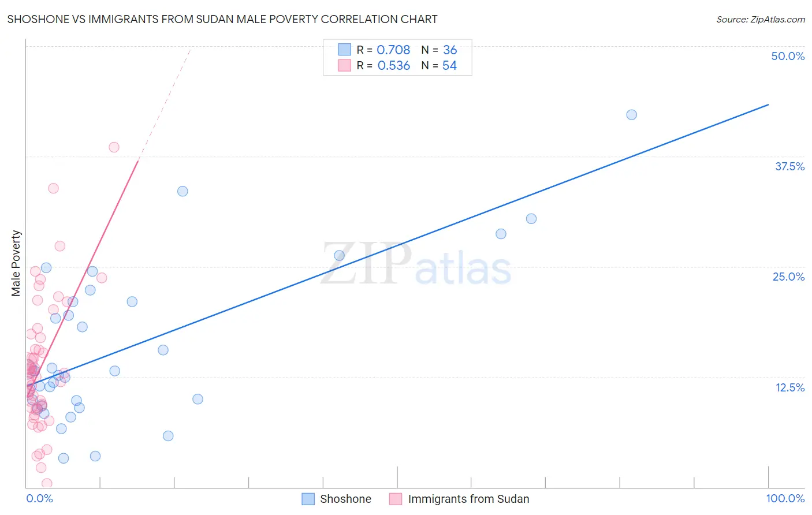Viewport: 812px width, 515px height.
Task: Click the 0.0% x-axis tick label
Action: (x=39, y=498)
